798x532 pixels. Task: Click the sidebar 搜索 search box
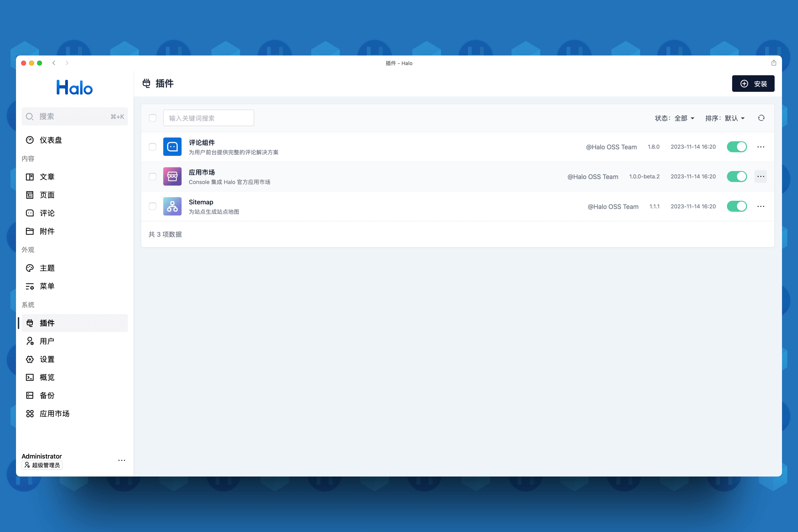75,117
